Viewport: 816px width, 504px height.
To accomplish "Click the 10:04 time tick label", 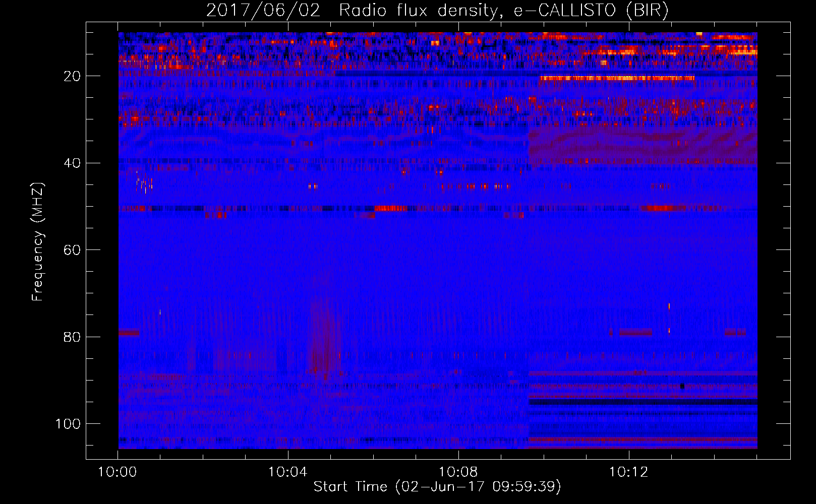I will click(x=288, y=472).
